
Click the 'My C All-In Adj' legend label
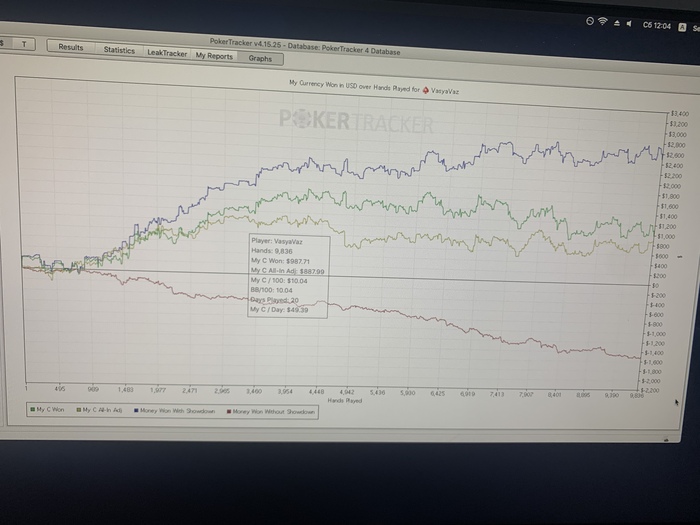103,410
